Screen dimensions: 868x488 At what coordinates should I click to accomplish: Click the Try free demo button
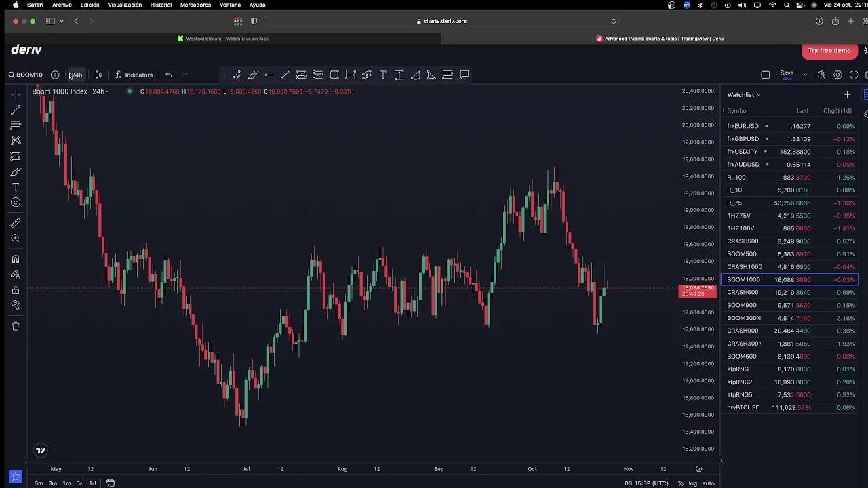coord(829,51)
